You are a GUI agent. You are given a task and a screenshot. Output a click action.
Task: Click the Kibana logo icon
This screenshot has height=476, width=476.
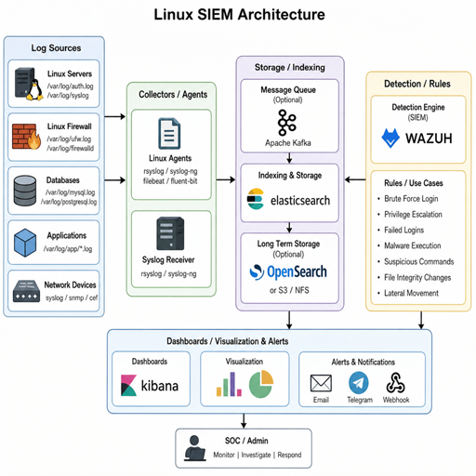(128, 385)
